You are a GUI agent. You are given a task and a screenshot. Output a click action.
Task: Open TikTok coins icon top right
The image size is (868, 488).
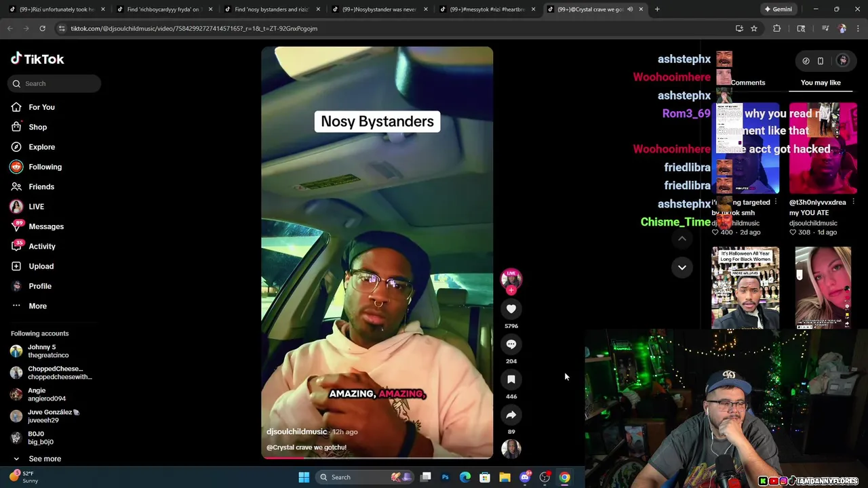[x=806, y=61]
